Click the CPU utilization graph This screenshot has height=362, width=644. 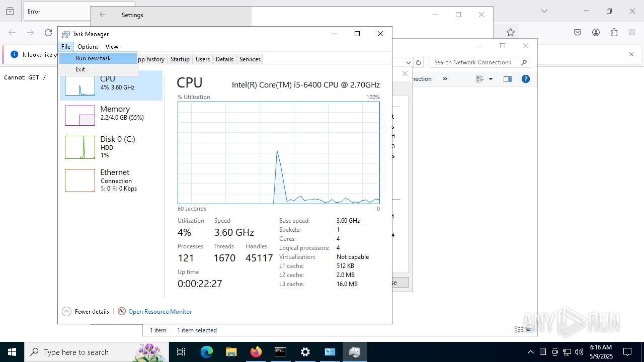click(279, 153)
